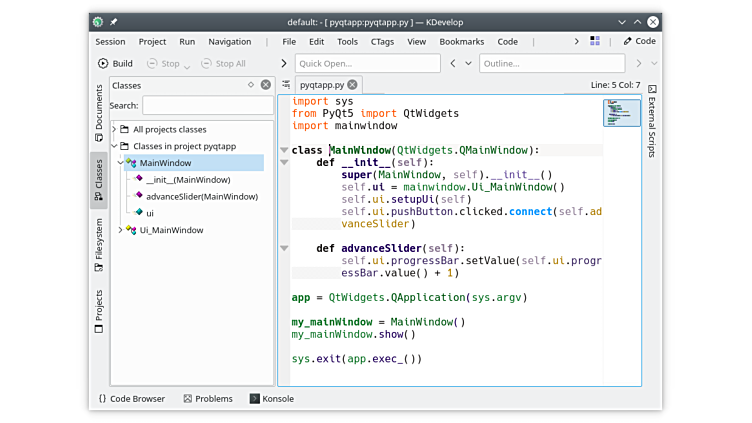
Task: Toggle the Projects side panel
Action: [98, 311]
